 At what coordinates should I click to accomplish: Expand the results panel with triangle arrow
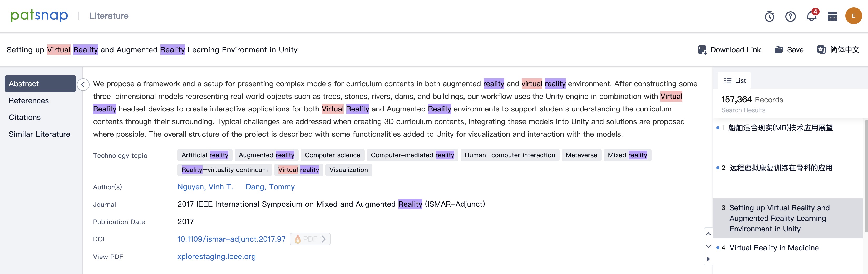[x=708, y=259]
